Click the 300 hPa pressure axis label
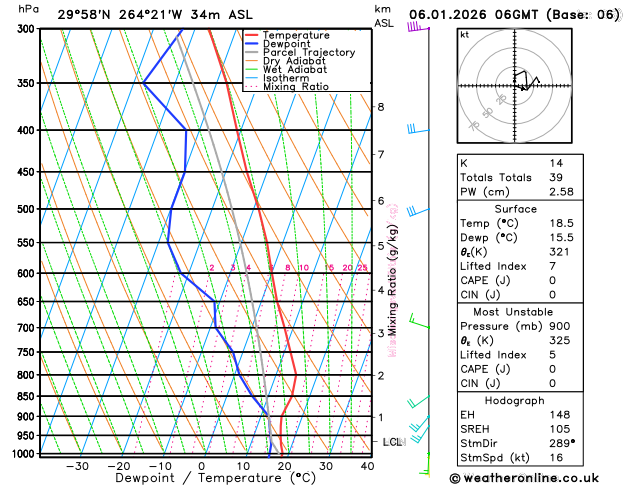 click(28, 28)
